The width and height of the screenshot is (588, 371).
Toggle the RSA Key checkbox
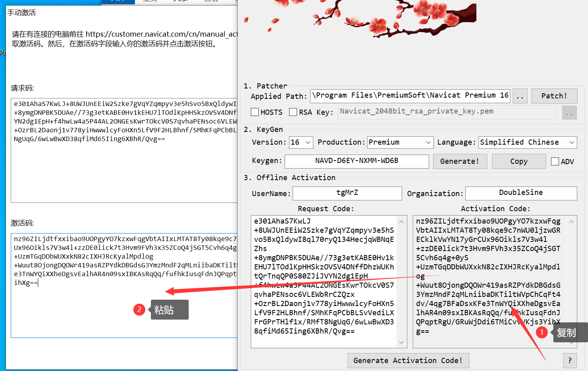click(x=293, y=112)
